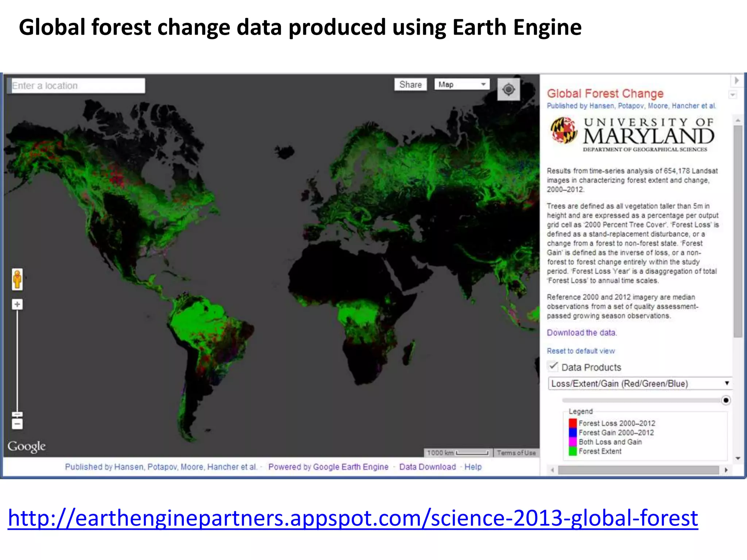This screenshot has height=560, width=747.
Task: Open the Map type dropdown
Action: 462,85
